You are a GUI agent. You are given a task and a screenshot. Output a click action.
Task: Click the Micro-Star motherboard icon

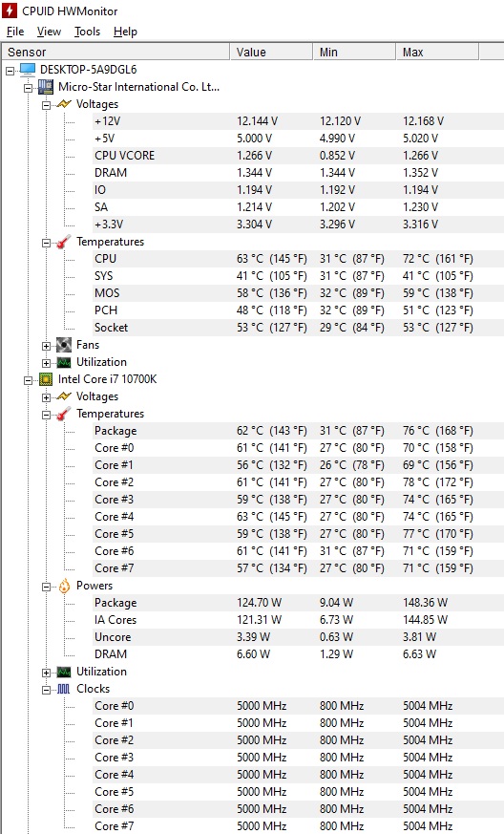point(46,87)
